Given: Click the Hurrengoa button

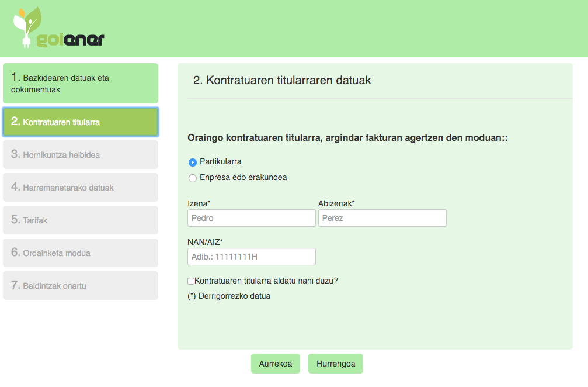Looking at the screenshot, I should [335, 364].
